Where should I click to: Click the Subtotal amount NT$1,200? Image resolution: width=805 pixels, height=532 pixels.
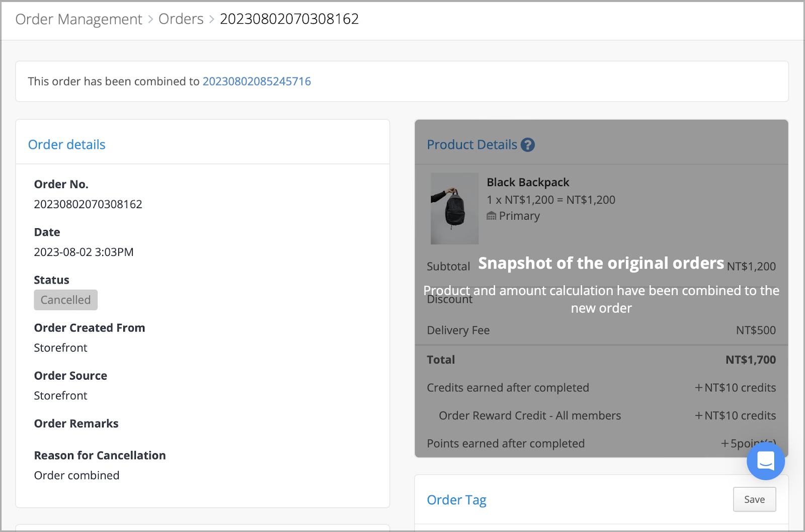click(751, 267)
